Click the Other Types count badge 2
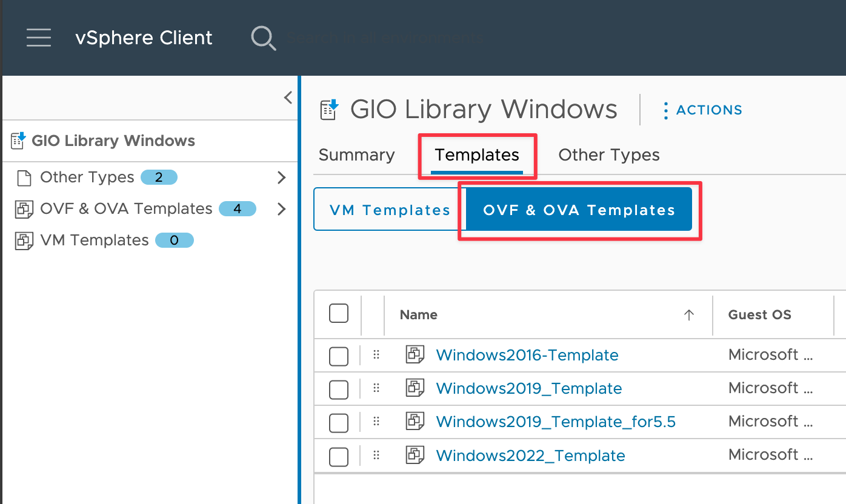 (x=159, y=177)
